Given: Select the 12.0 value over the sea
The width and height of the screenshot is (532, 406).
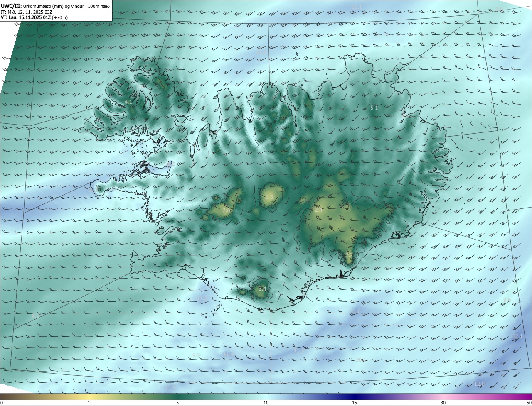Looking at the screenshot, I should (479, 384).
